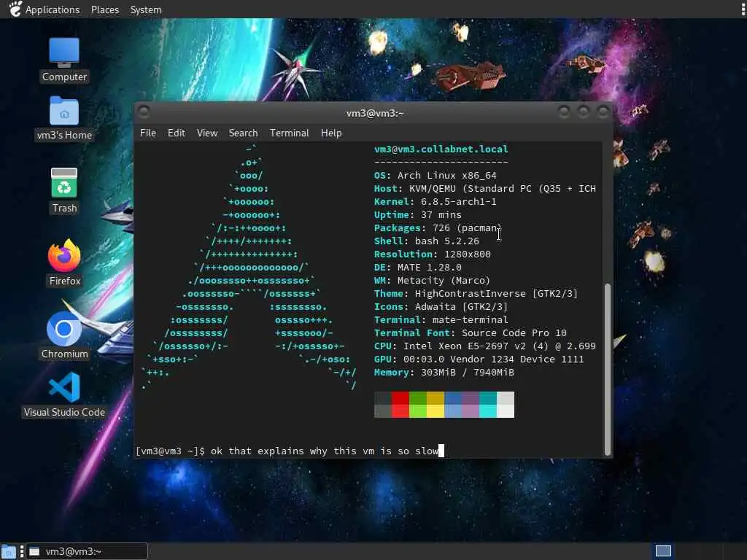Open the Terminal menu in menubar
This screenshot has width=747, height=560.
pos(289,133)
